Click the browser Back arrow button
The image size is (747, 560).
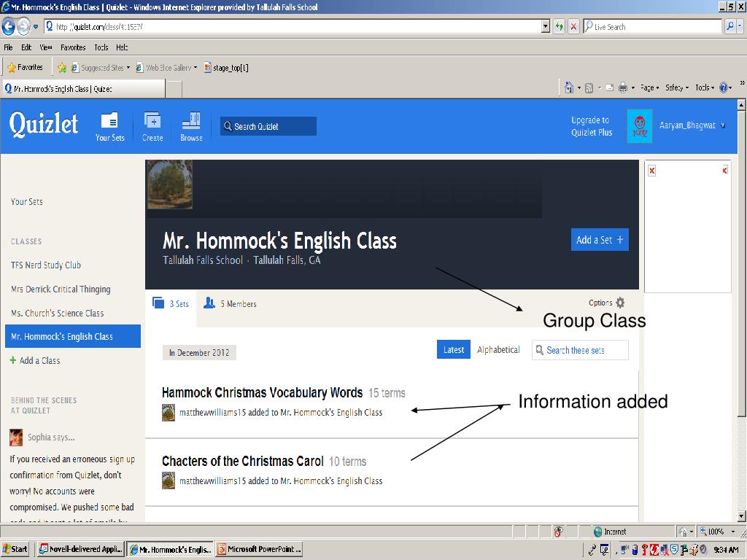(9, 27)
